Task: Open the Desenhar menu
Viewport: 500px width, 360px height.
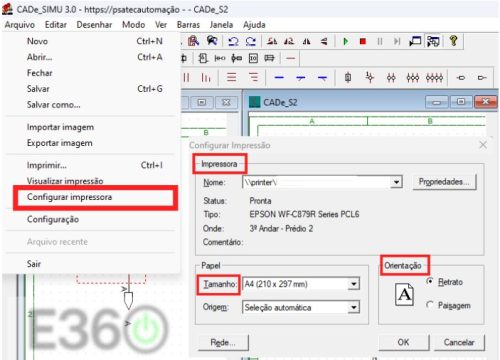Action: point(94,25)
